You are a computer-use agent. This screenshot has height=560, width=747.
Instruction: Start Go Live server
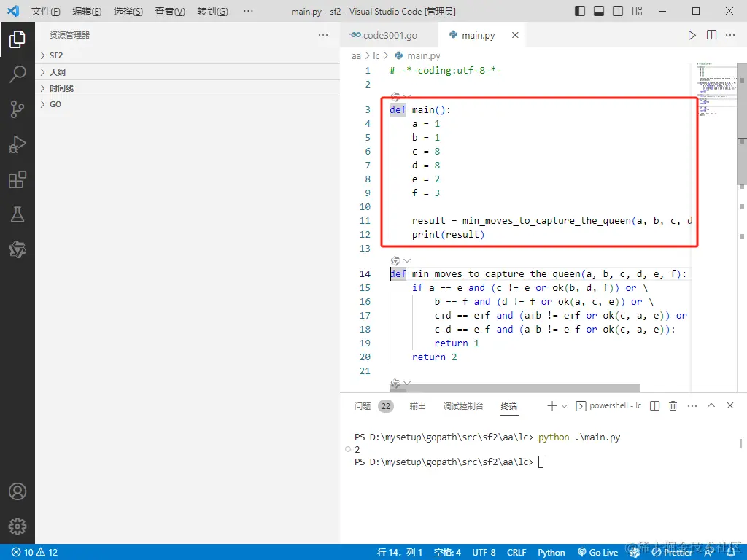[598, 553]
